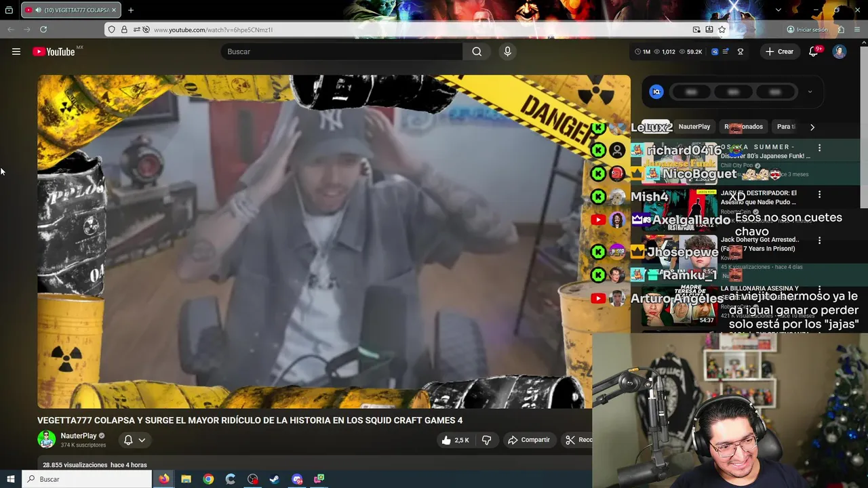Open a new browser tab with plus
The width and height of the screenshot is (868, 488).
[x=131, y=10]
